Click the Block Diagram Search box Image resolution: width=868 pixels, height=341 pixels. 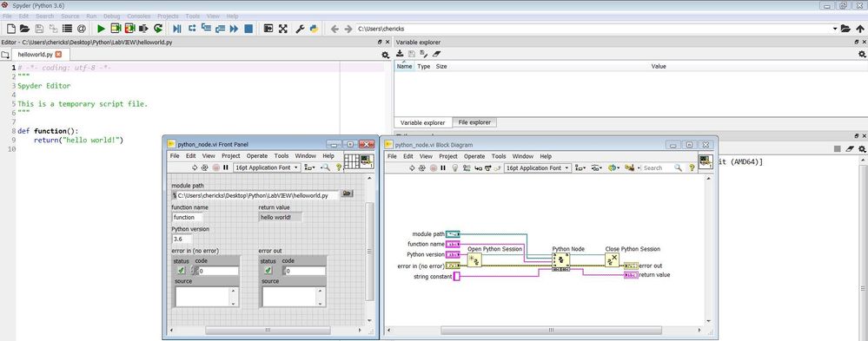(657, 167)
